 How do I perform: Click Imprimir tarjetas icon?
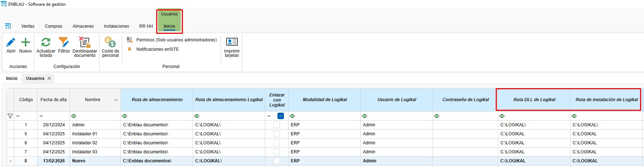click(232, 42)
